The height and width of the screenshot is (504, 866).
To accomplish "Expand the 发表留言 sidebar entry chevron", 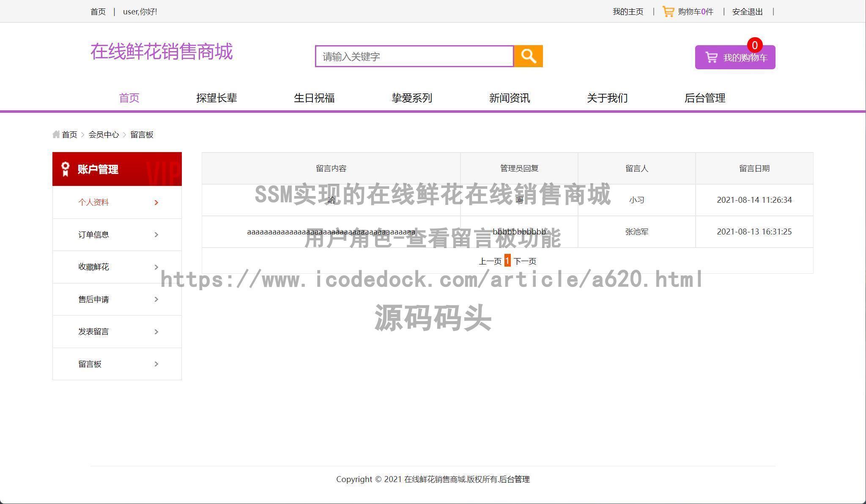I will (x=156, y=332).
